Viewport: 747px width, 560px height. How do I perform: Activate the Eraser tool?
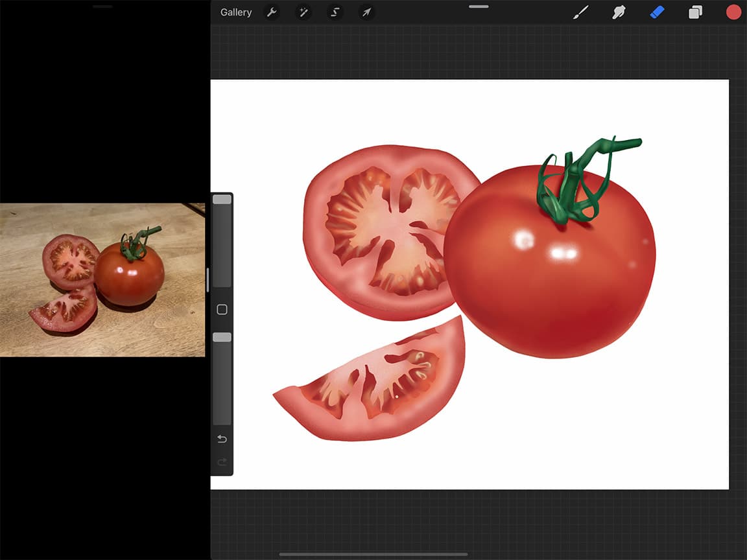657,12
